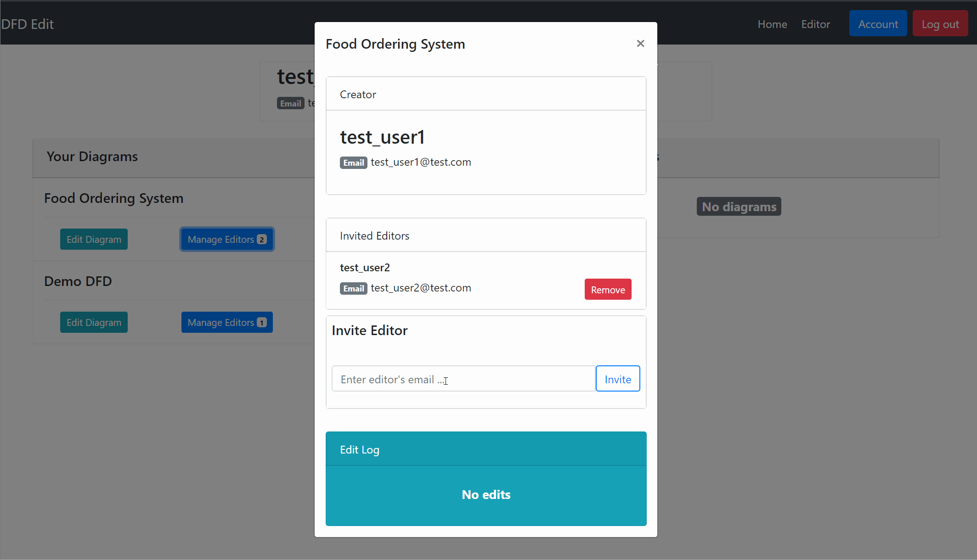Toggle the modal visibility via close button
The height and width of the screenshot is (560, 977).
(640, 43)
